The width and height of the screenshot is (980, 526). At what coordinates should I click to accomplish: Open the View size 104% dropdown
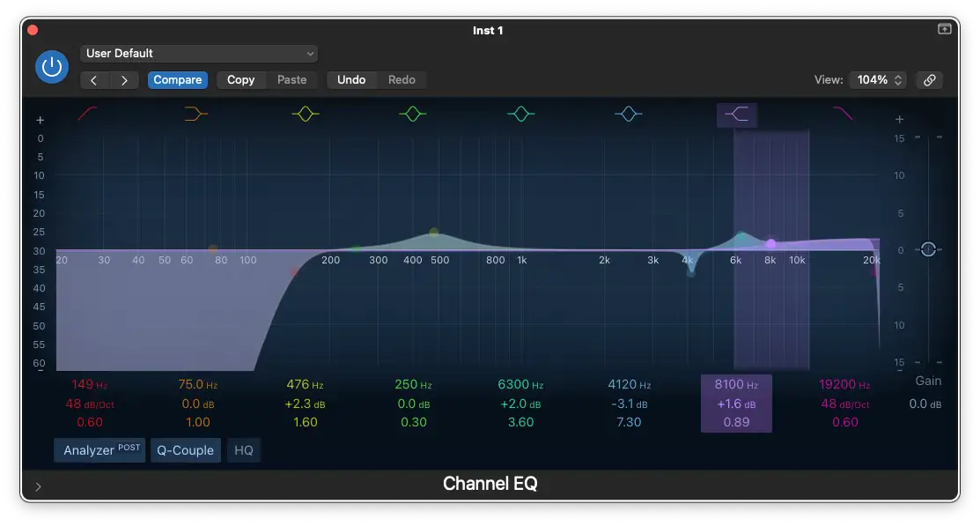coord(877,80)
